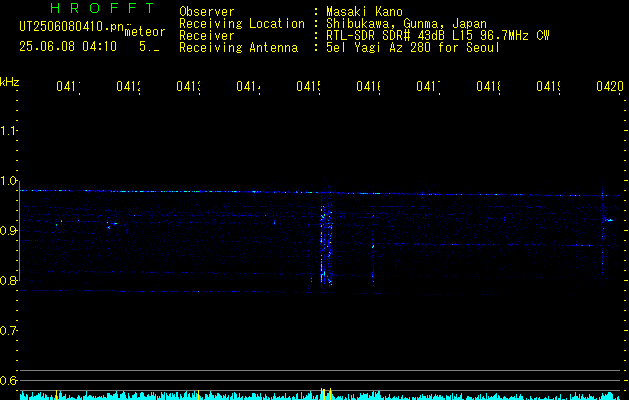Select the observer name Masaki Kano
Viewport: 629px width, 400px height.
pyautogui.click(x=364, y=12)
